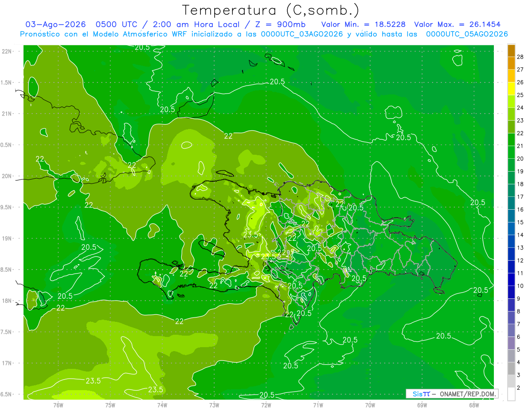Click the "19N" latitude axis label

tap(7, 239)
